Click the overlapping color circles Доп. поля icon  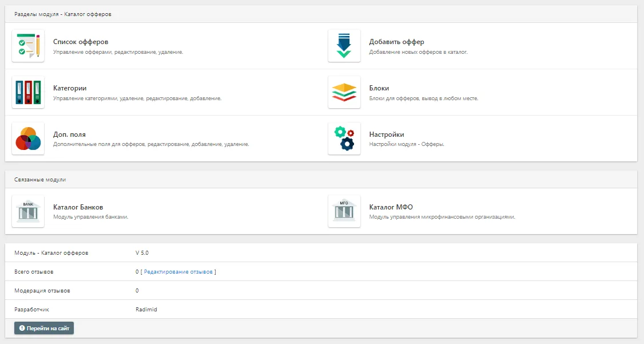tap(28, 139)
